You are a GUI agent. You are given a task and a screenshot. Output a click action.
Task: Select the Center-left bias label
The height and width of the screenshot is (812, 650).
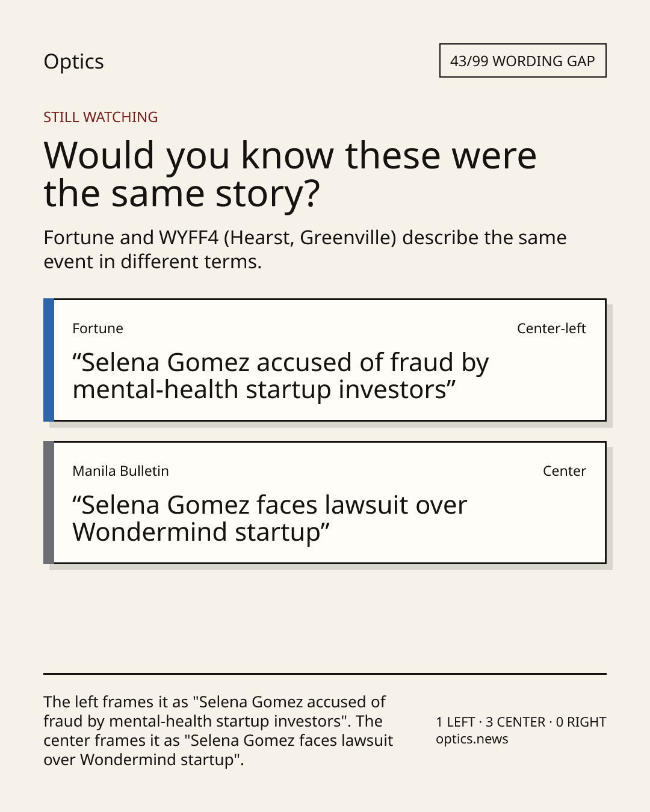click(x=551, y=328)
